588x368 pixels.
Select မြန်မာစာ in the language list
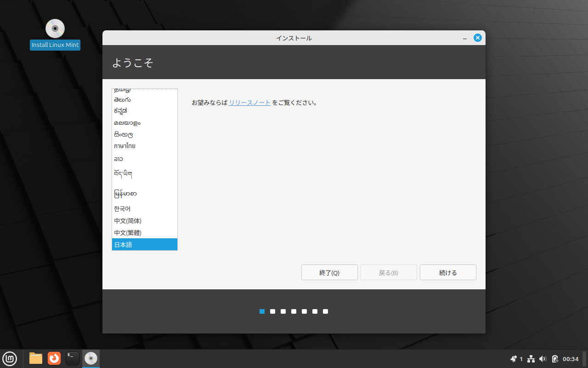click(145, 193)
